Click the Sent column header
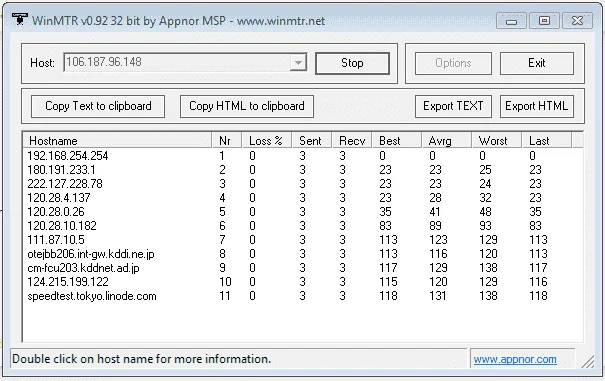 312,141
